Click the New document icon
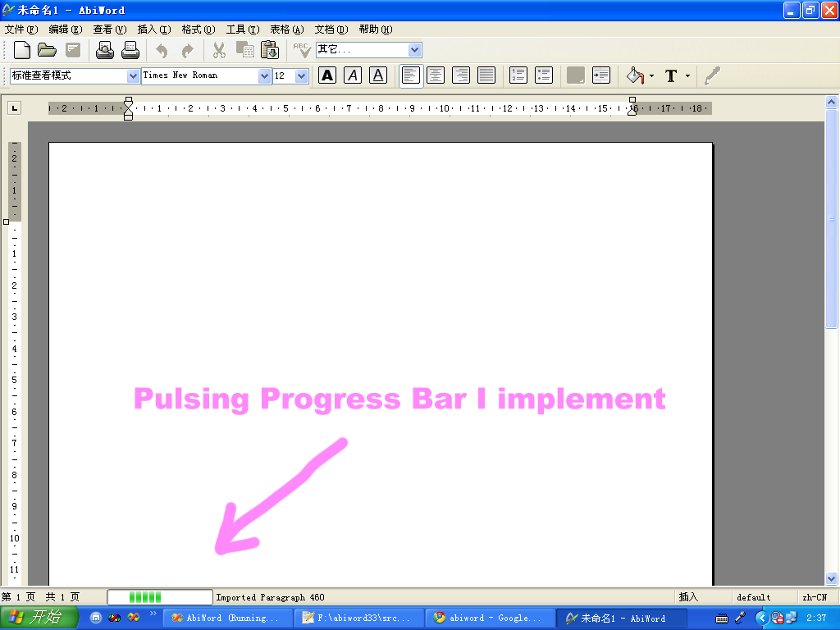The width and height of the screenshot is (840, 630). pyautogui.click(x=21, y=50)
